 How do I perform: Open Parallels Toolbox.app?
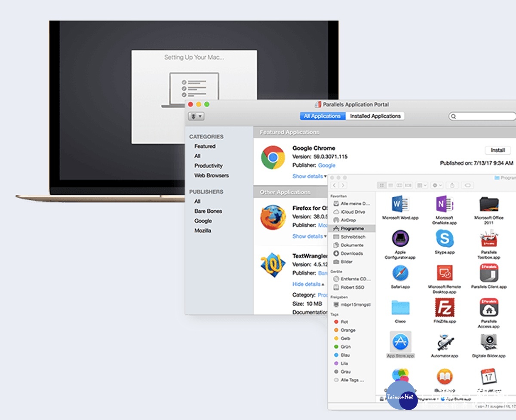pos(488,238)
